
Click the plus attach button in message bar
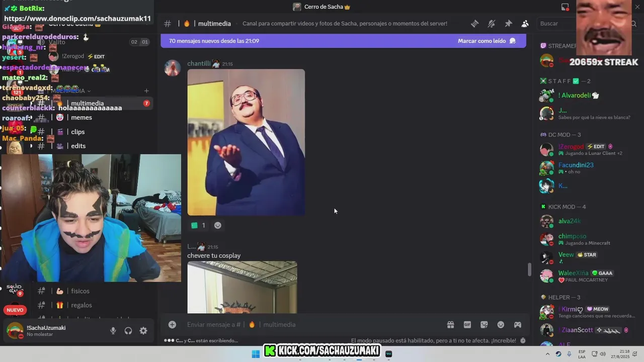point(172,325)
